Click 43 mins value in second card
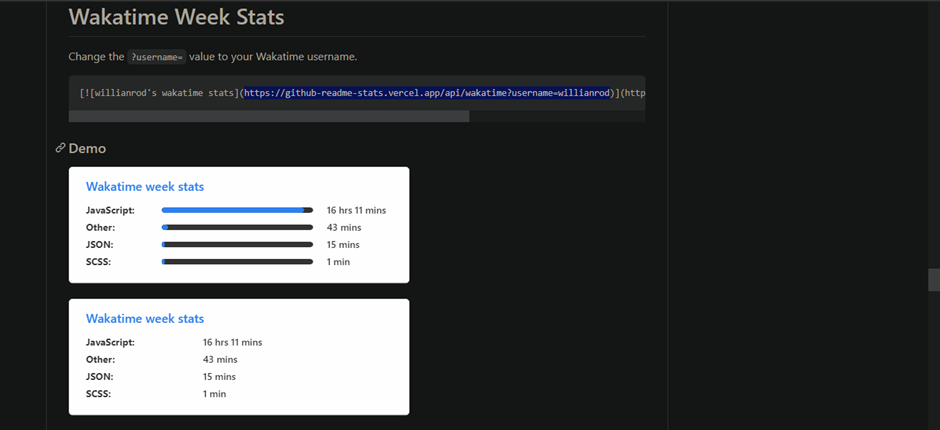This screenshot has width=940, height=430. [x=220, y=359]
